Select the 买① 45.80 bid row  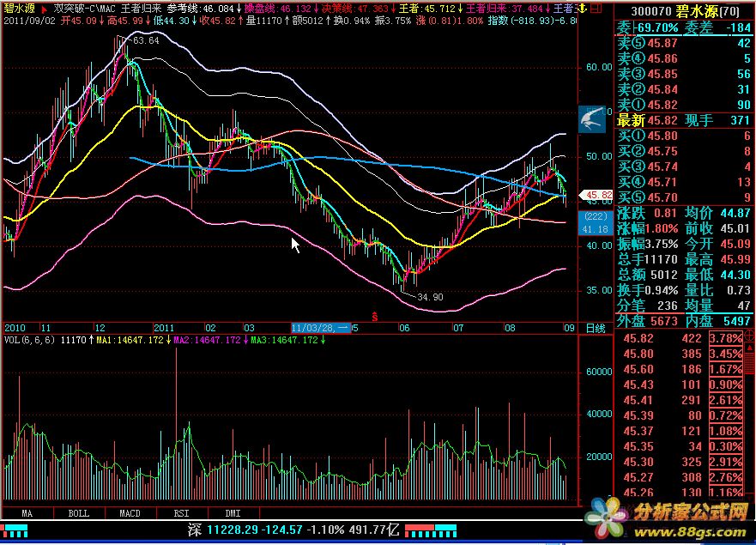click(x=684, y=136)
